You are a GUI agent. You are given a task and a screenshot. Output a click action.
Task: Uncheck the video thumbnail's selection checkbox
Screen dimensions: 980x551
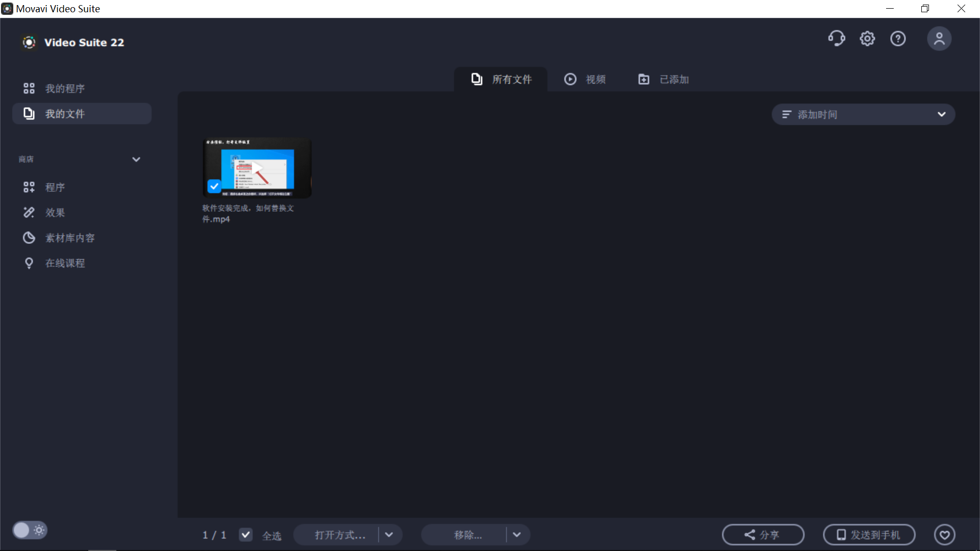tap(214, 186)
